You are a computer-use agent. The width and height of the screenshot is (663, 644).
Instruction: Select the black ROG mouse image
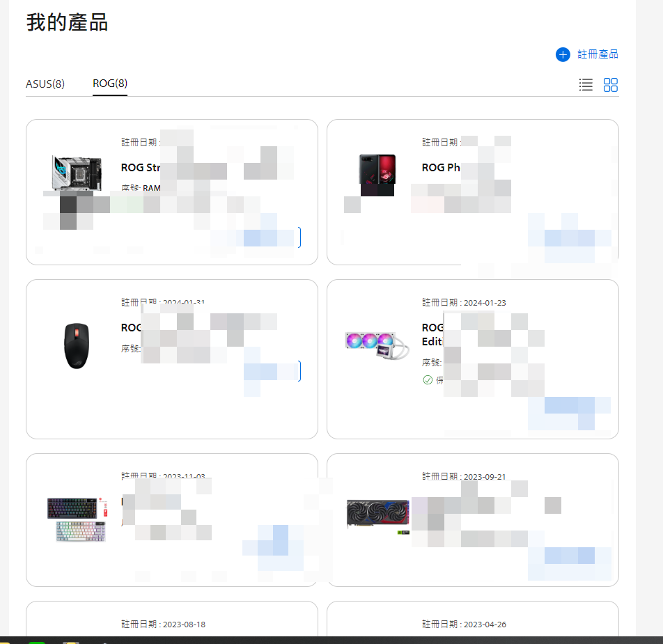[77, 346]
